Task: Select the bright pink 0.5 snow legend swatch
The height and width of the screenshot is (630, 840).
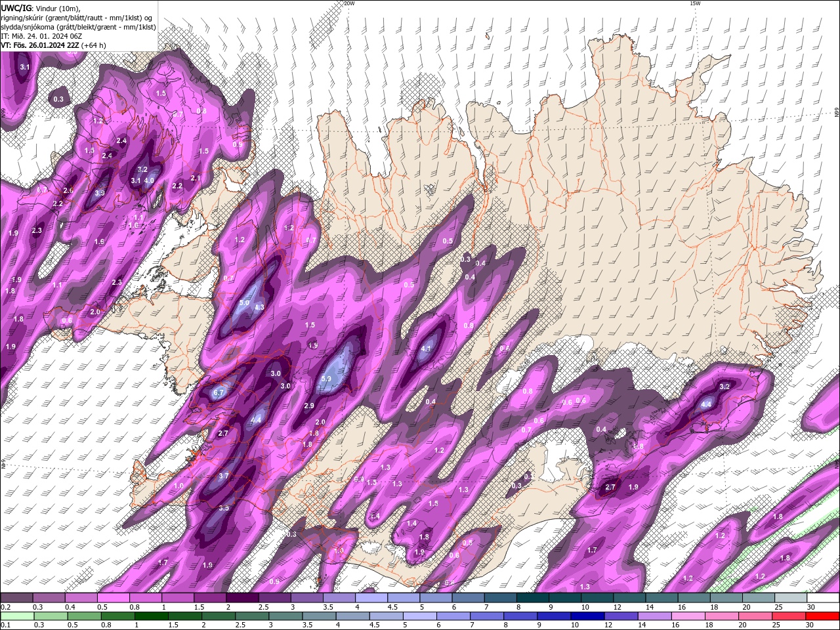Action: (114, 598)
